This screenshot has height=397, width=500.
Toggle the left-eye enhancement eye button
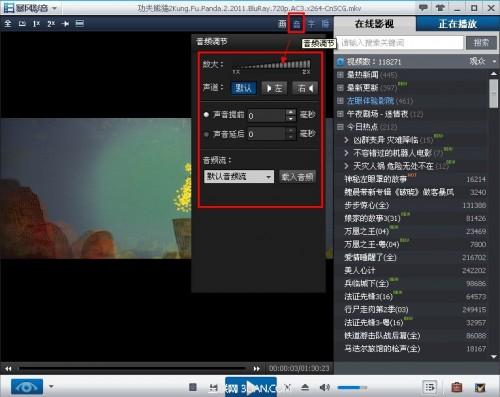coord(27,387)
